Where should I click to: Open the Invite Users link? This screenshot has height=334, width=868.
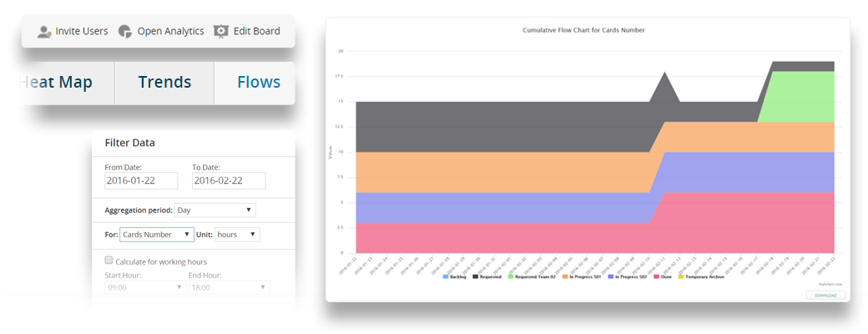pyautogui.click(x=82, y=31)
